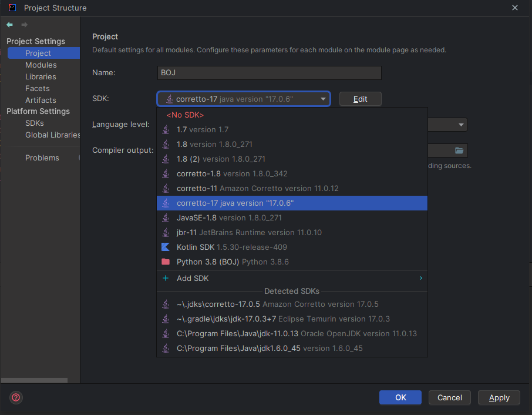Screen dimensions: 532x415
Task: Click the SDK dropdown arrow
Action: point(323,99)
